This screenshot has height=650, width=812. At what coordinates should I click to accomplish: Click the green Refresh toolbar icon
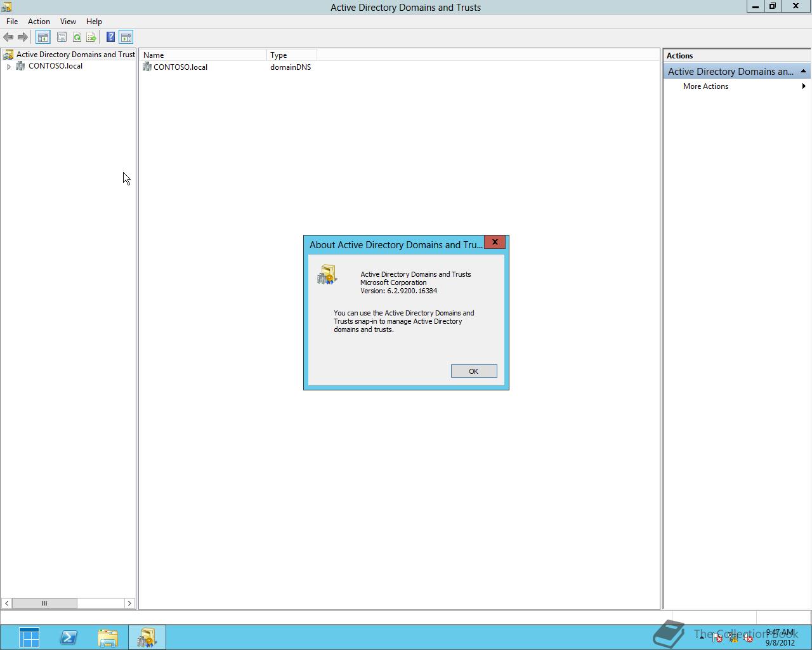(x=77, y=37)
